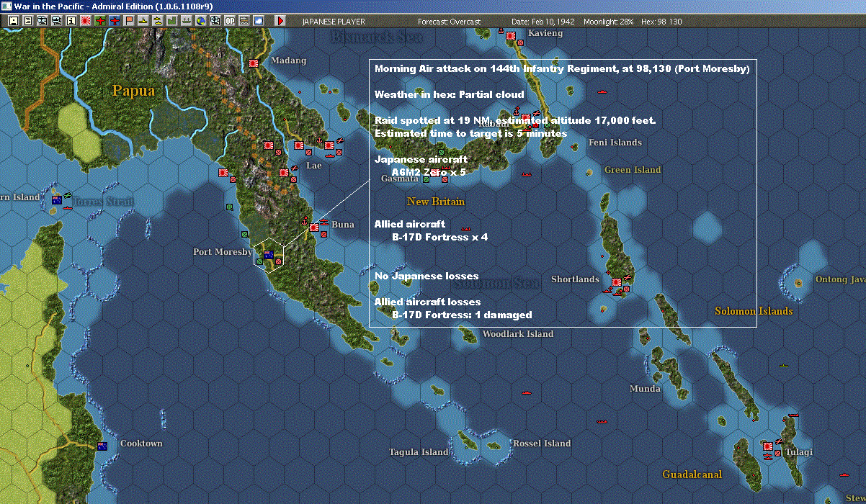The width and height of the screenshot is (866, 504).
Task: Click the 'B-17D Fortress x 4' line
Action: pyautogui.click(x=439, y=237)
